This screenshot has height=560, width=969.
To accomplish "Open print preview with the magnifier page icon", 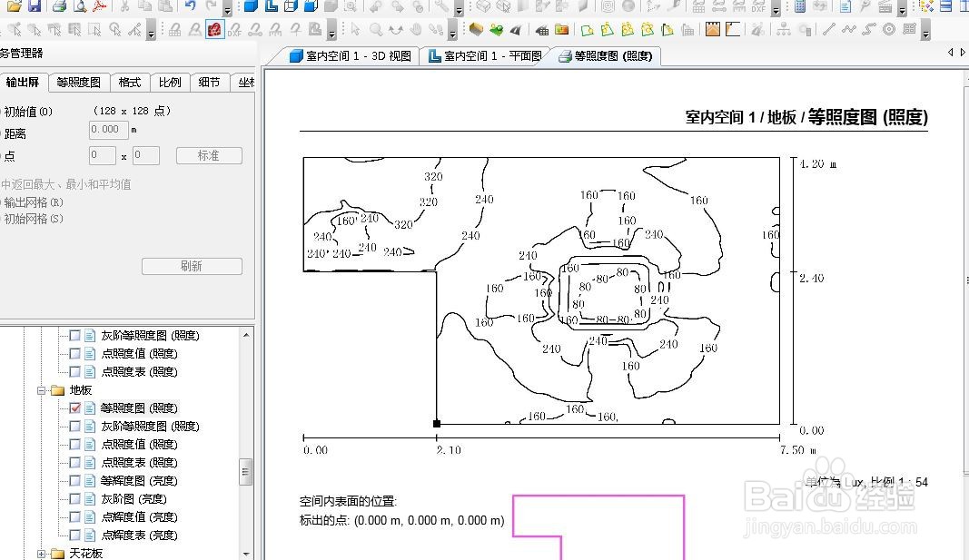I will (x=80, y=6).
